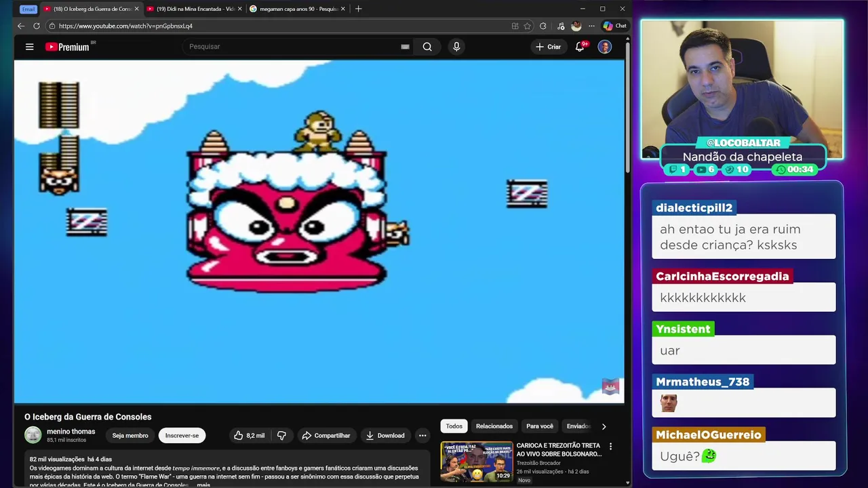
Task: Open YouTube account avatar menu
Action: 605,47
